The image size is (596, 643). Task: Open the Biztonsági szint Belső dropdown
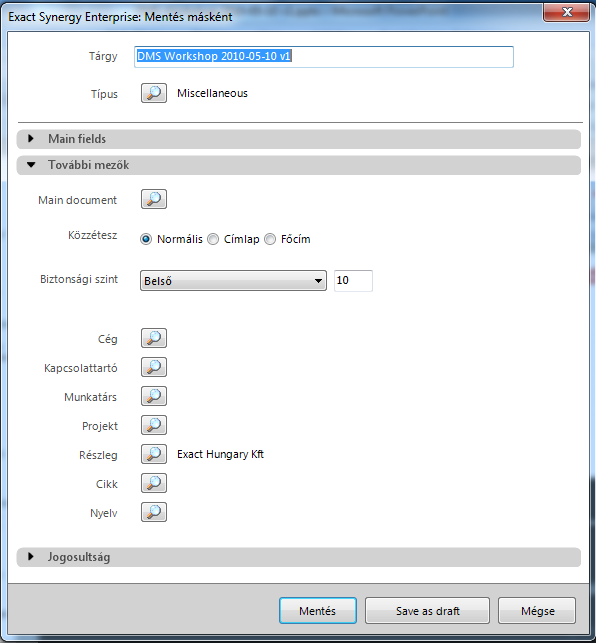click(x=233, y=281)
